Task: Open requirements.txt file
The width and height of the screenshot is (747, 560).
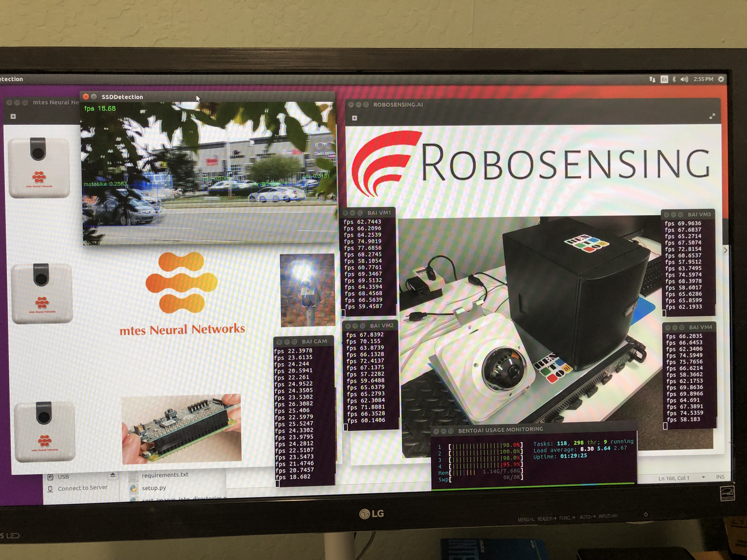Action: pyautogui.click(x=165, y=475)
